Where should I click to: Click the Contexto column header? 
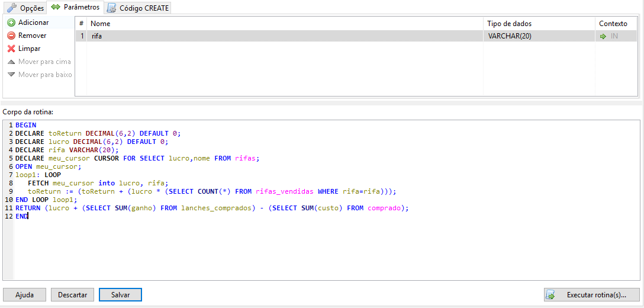tap(616, 24)
